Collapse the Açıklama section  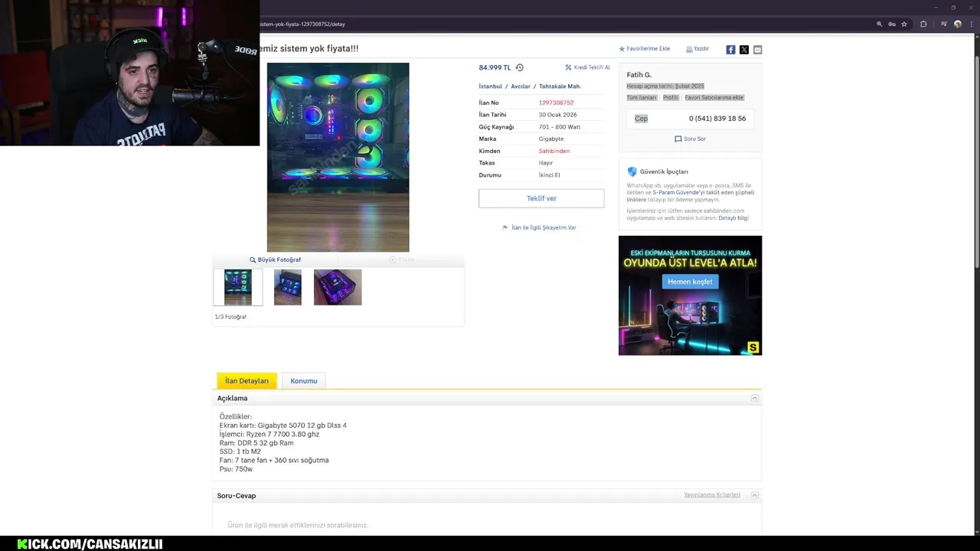click(x=754, y=398)
